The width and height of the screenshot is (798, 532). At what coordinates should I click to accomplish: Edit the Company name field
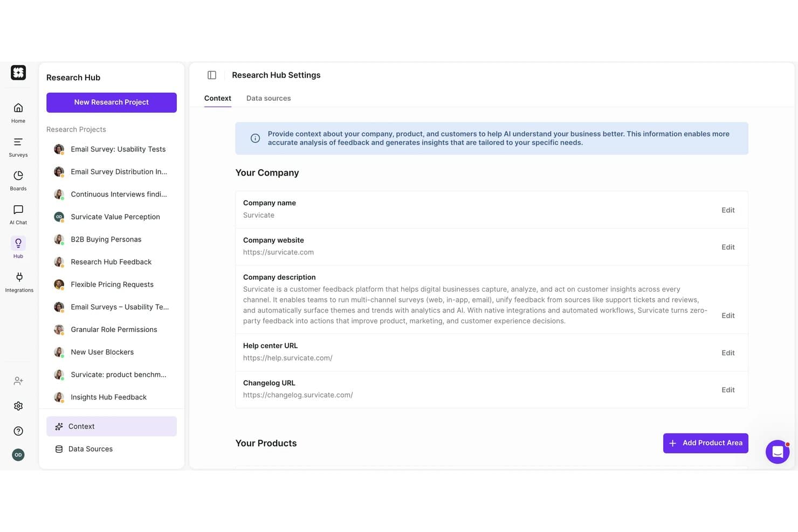point(728,210)
